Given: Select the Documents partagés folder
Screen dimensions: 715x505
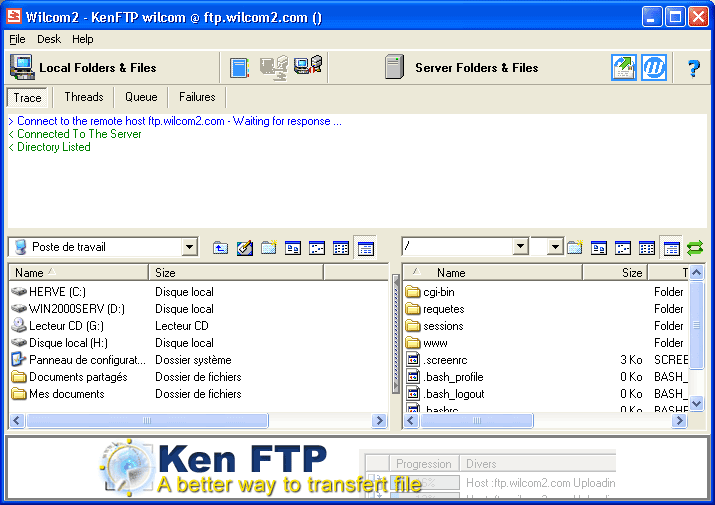Looking at the screenshot, I should [69, 377].
